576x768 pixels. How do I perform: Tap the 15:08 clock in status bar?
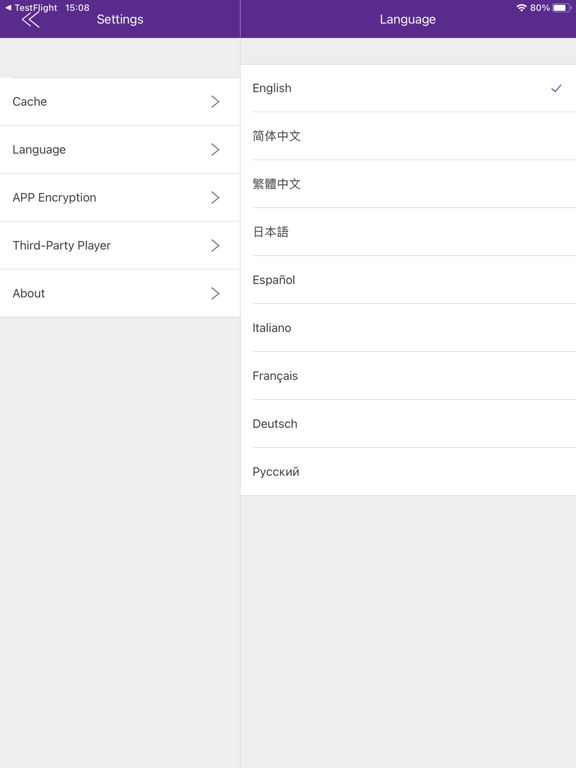(x=77, y=7)
